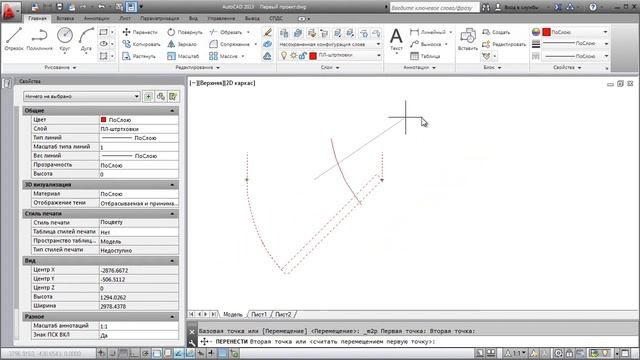
Task: Click the Ellipse tool icon in Рисование panel
Action: point(104,44)
